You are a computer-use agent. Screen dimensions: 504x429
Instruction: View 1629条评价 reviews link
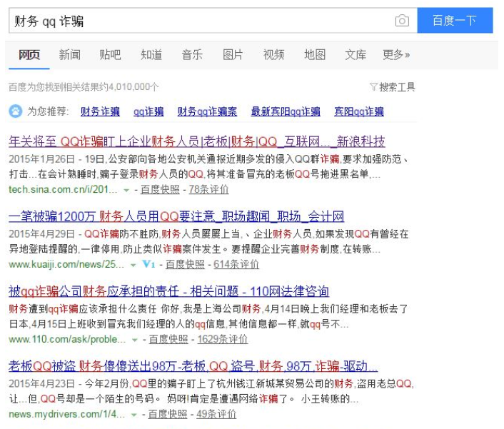(x=223, y=339)
